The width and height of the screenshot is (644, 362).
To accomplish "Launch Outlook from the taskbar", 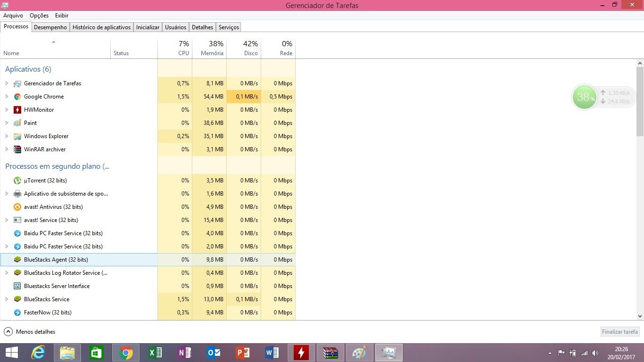I will tap(214, 353).
